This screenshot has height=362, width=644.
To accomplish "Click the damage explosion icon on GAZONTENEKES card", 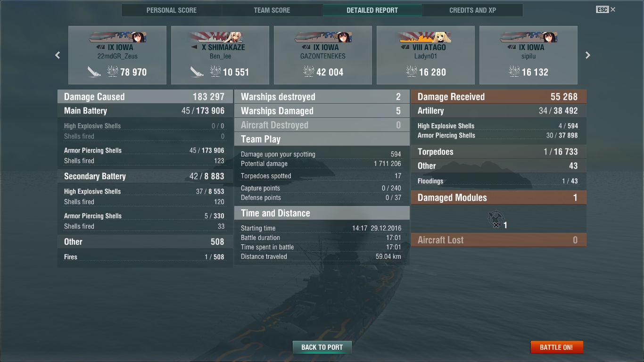I will [x=308, y=72].
